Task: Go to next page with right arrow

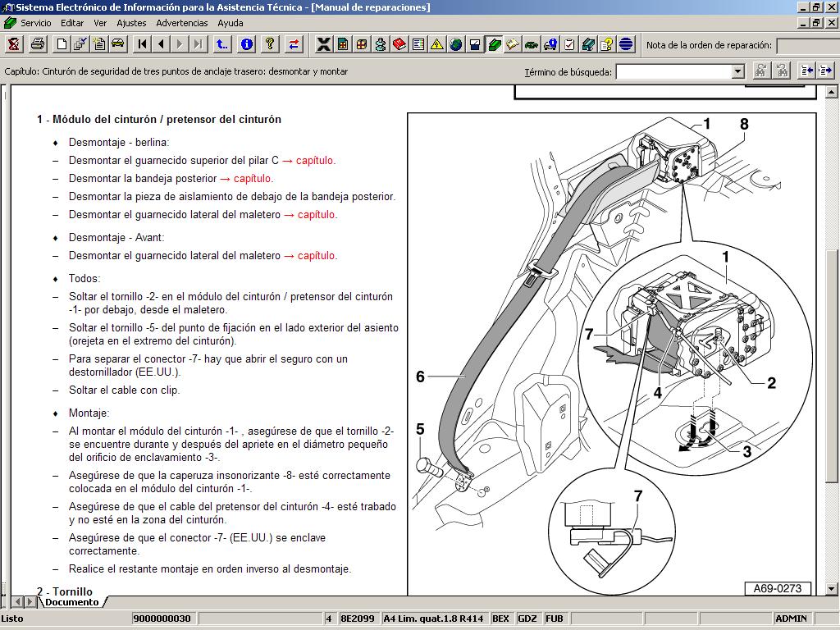Action: (x=180, y=44)
